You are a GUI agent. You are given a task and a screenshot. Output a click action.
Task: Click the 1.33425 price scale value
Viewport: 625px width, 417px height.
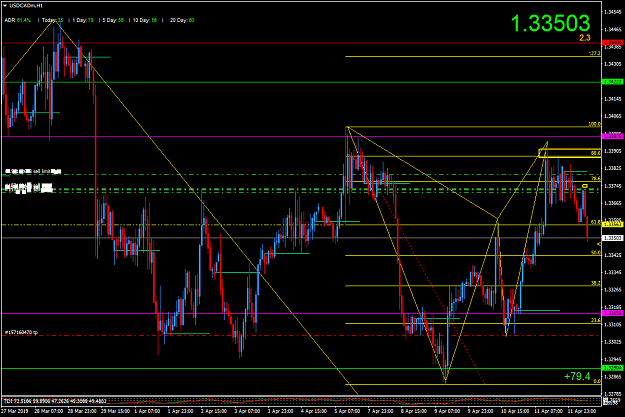pos(613,255)
